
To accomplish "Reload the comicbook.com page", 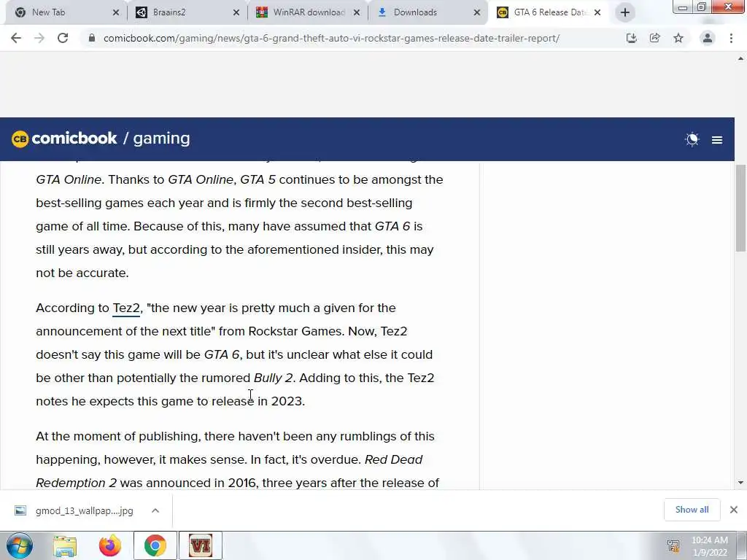I will tap(63, 38).
